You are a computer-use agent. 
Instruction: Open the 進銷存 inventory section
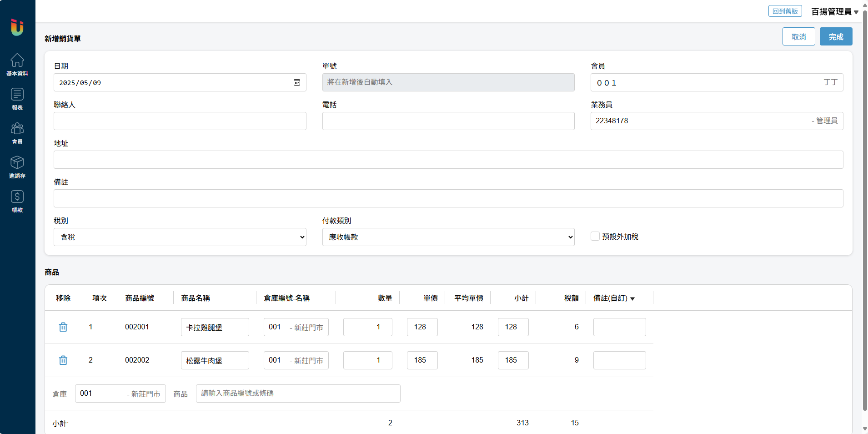[x=17, y=167]
